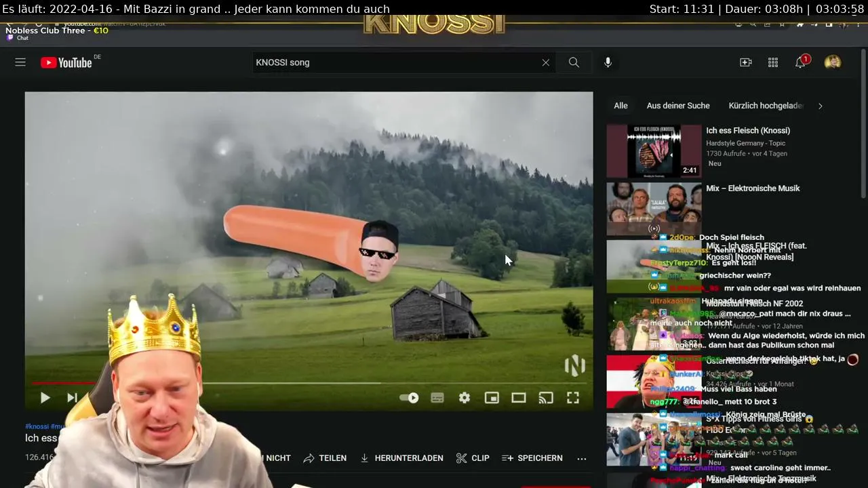
Task: Open the #knossi hashtag link
Action: (x=37, y=426)
